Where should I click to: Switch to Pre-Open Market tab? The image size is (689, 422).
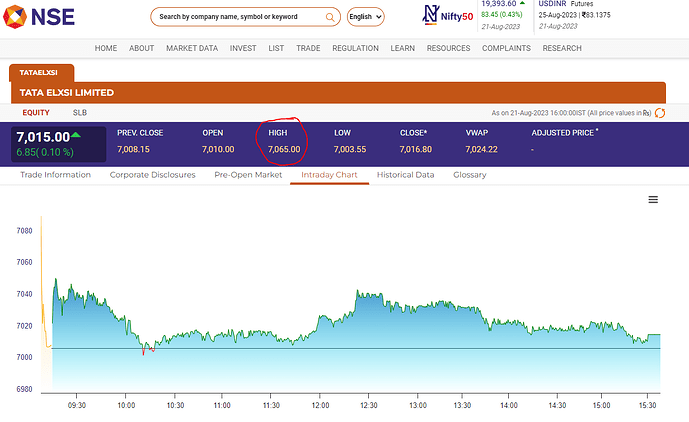pos(248,175)
